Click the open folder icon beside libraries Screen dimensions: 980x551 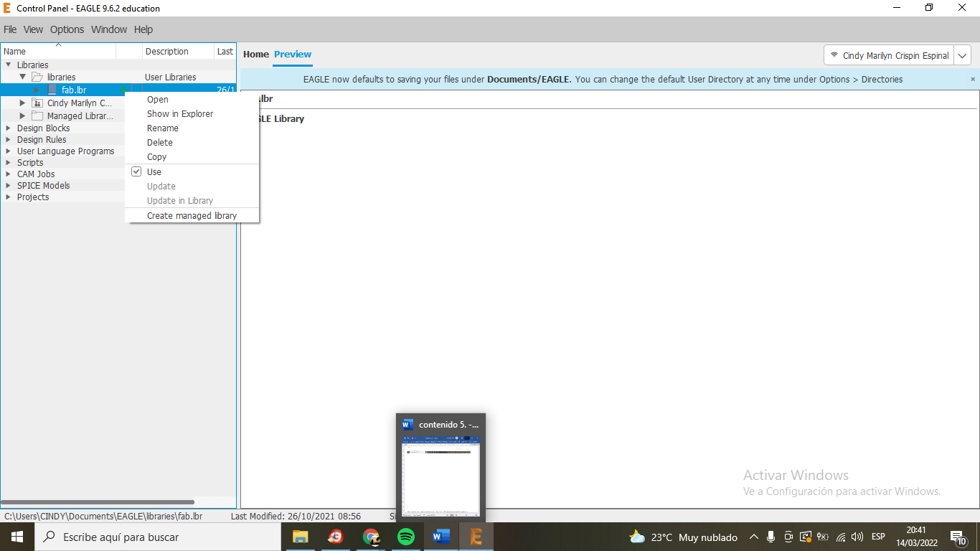(x=37, y=77)
